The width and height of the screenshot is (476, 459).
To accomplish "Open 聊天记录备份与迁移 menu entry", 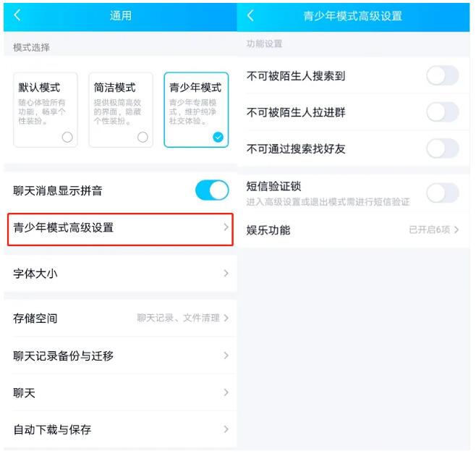I will (x=121, y=355).
